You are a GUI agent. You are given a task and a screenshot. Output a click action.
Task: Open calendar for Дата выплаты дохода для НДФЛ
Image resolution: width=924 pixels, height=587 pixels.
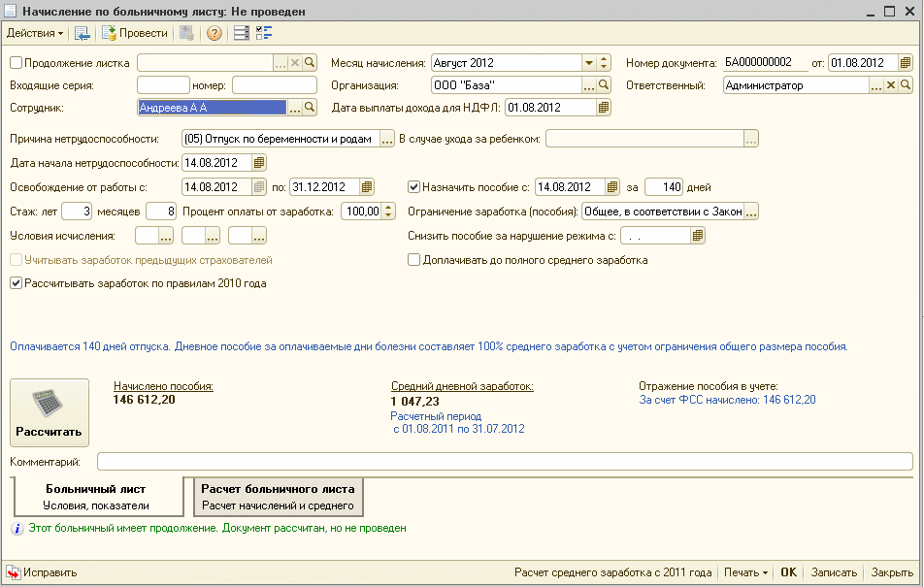pos(604,108)
